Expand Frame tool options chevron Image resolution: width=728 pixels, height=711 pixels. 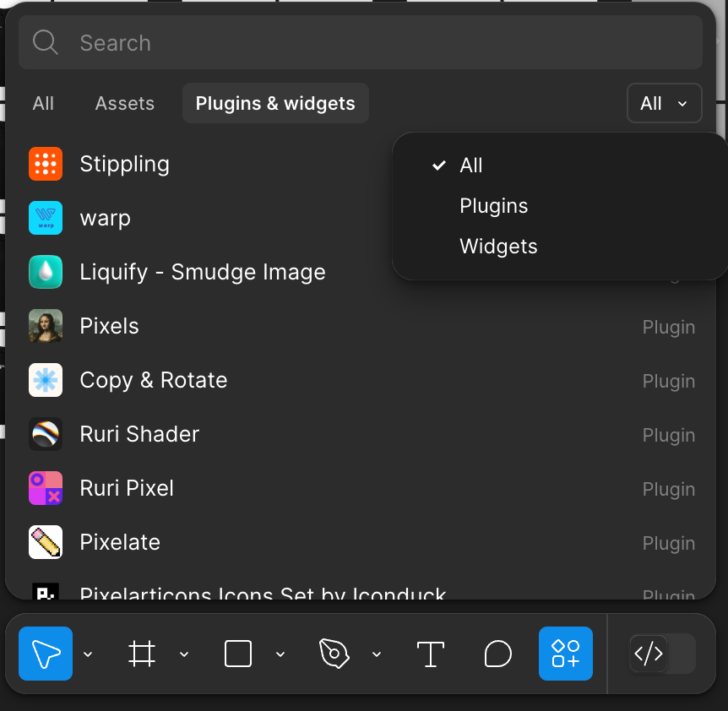[184, 654]
